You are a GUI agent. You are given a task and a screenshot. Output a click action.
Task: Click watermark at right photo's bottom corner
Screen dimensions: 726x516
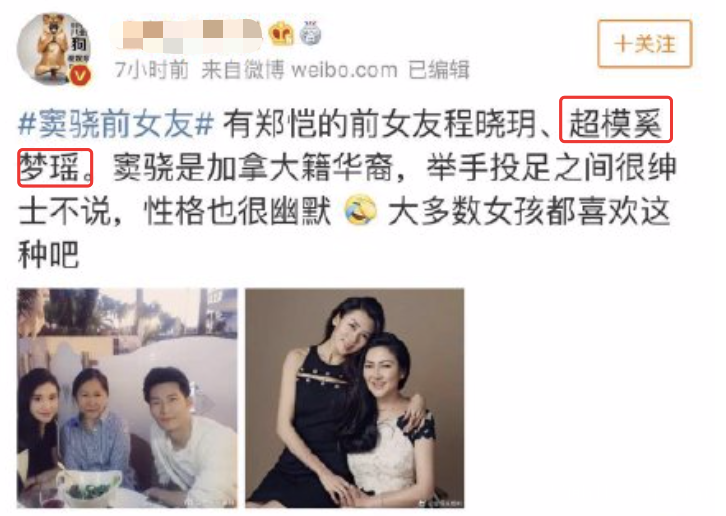440,502
